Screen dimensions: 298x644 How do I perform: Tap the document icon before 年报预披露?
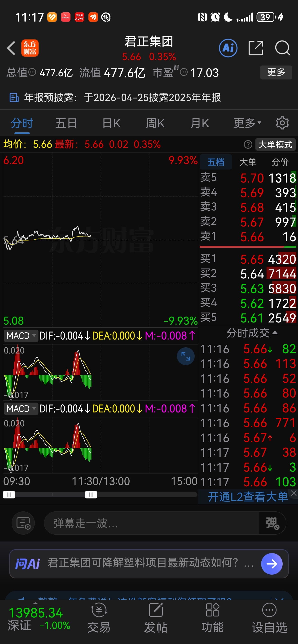coord(14,98)
